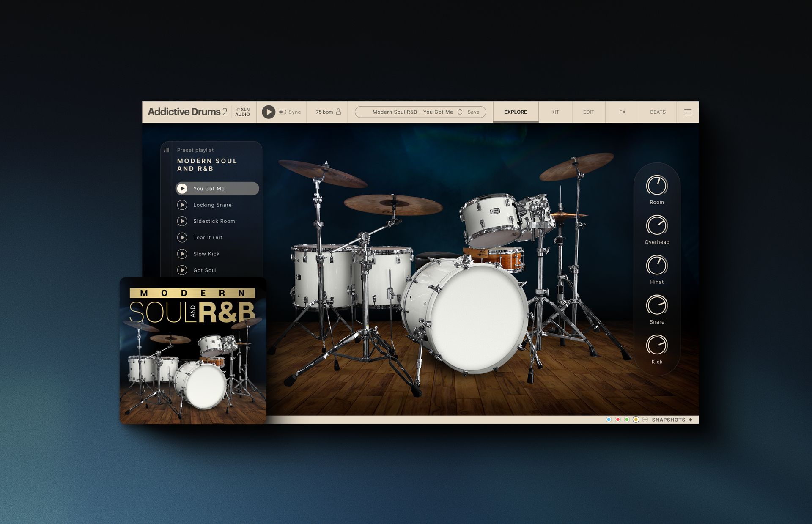This screenshot has width=812, height=524.
Task: Add a new snapshot with plus icon
Action: coord(645,420)
